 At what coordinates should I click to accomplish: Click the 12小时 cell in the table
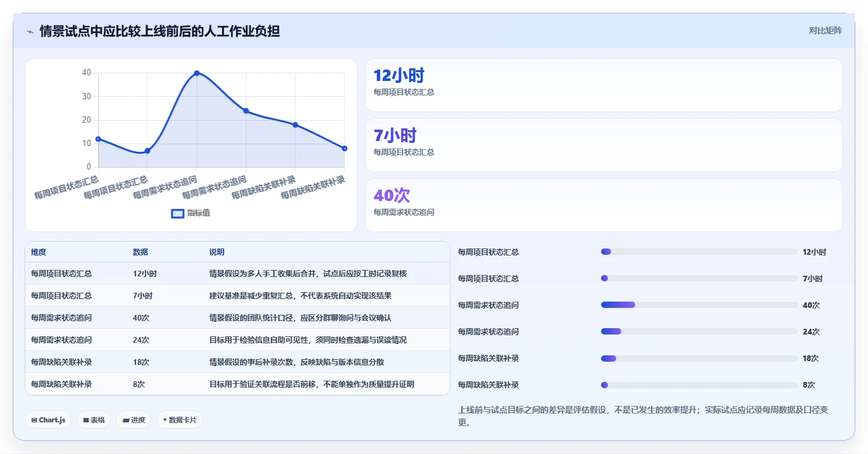[145, 274]
